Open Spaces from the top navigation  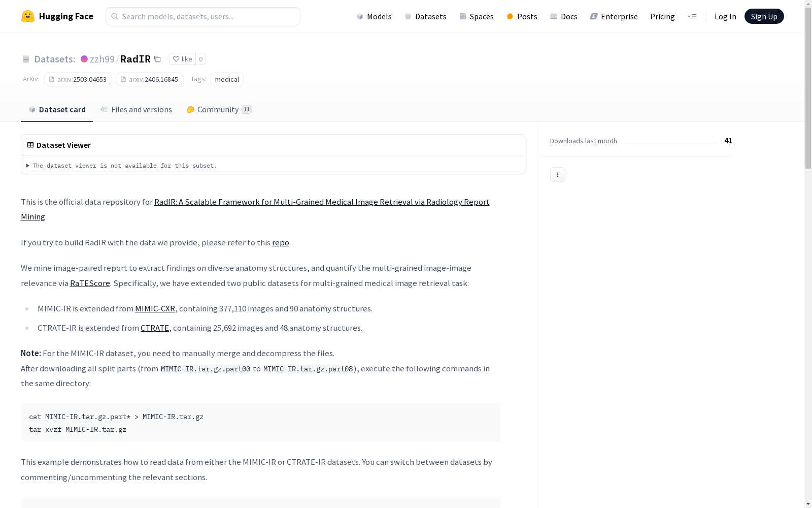[477, 16]
